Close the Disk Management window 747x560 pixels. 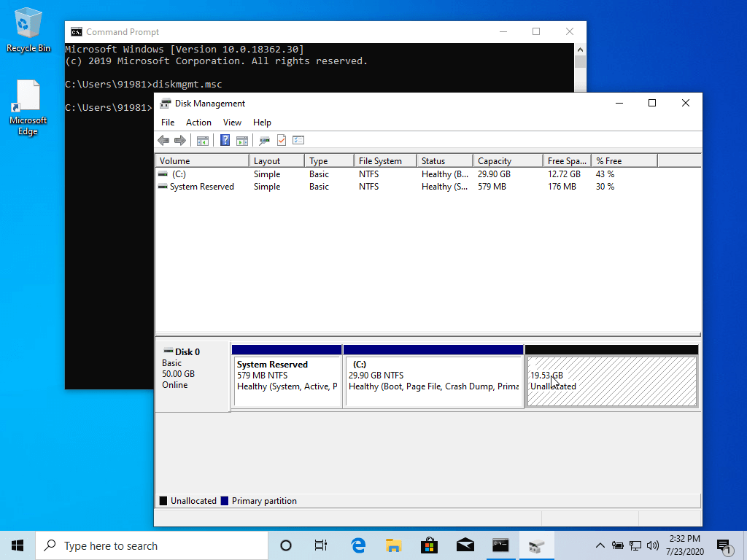coord(686,104)
